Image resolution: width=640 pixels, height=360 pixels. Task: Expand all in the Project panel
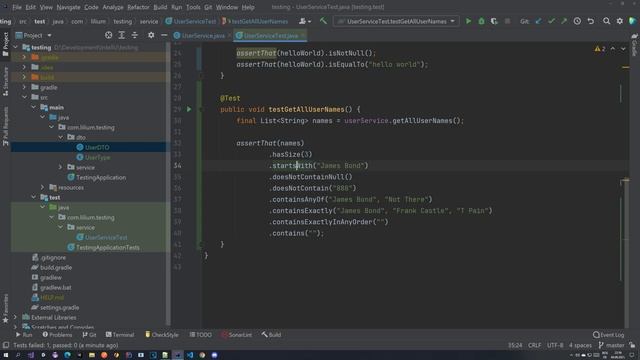[x=122, y=36]
